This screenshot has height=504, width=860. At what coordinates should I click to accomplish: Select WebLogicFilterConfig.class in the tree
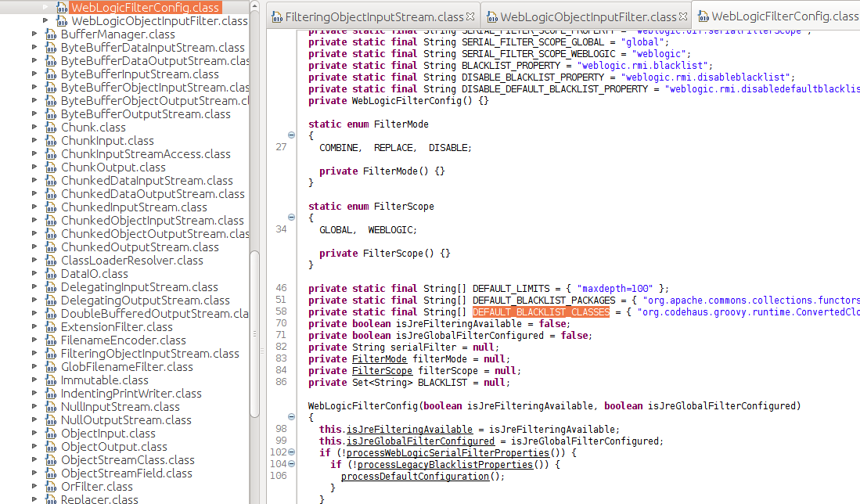pyautogui.click(x=145, y=8)
